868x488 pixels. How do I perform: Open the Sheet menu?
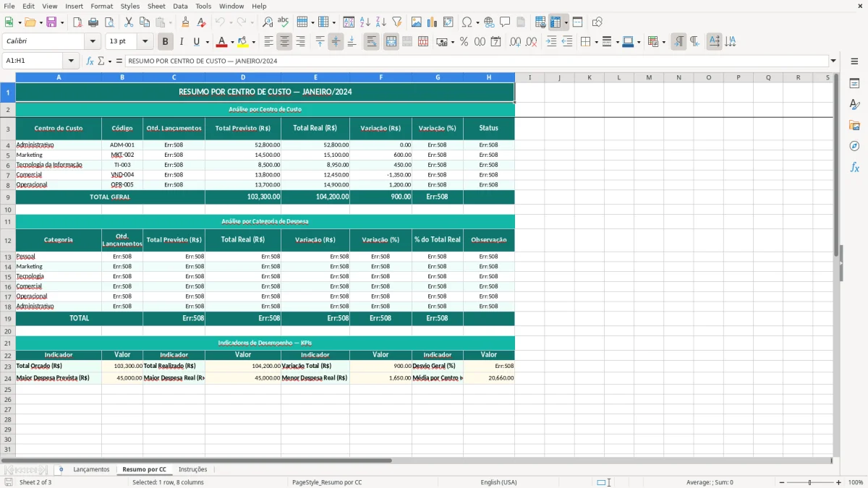156,6
